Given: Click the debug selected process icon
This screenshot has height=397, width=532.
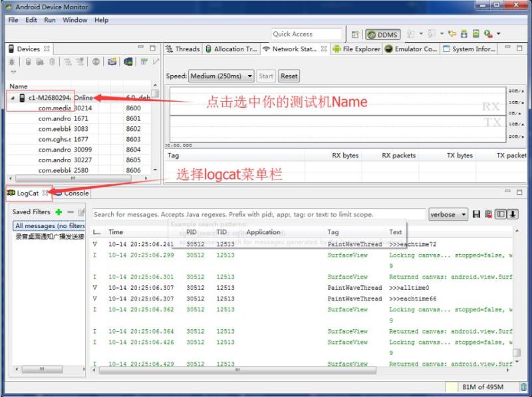Looking at the screenshot, I should 11,62.
